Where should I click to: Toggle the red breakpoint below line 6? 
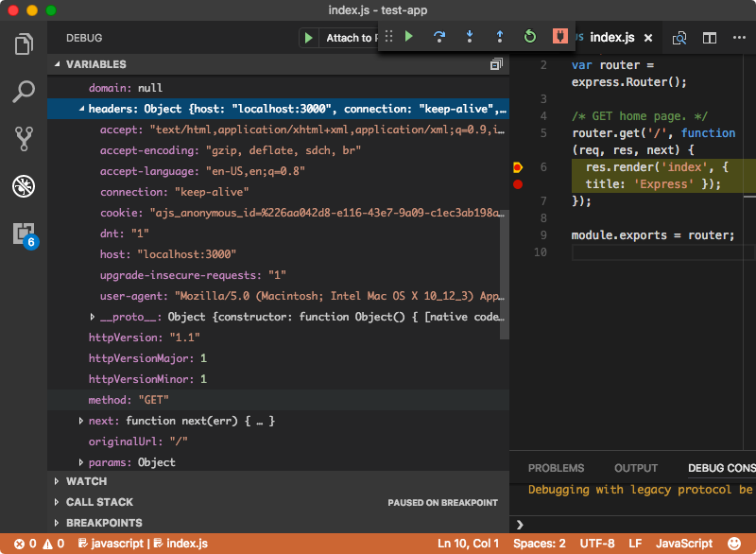518,184
